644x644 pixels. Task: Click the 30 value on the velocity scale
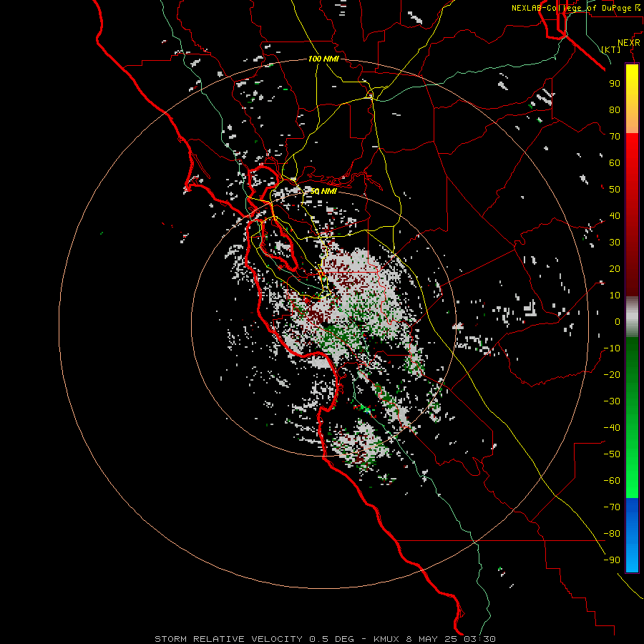pyautogui.click(x=615, y=243)
